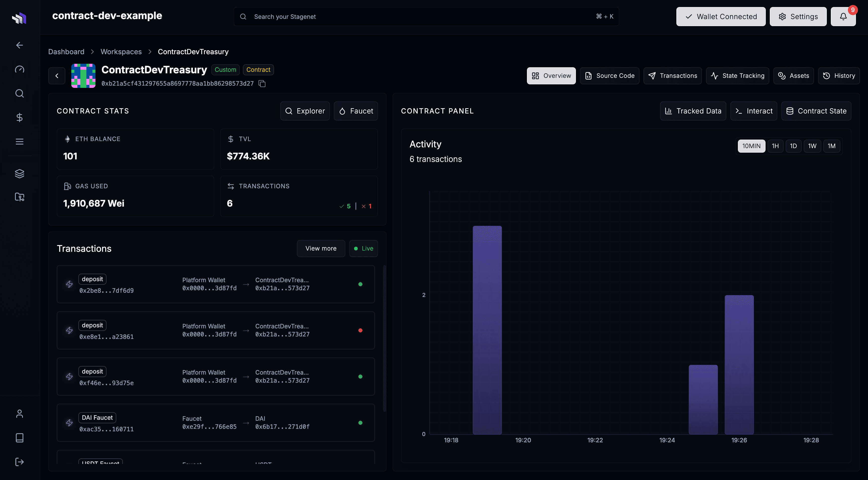Open the notifications bell with 9 badge
Viewport: 868px width, 480px height.
(x=843, y=16)
